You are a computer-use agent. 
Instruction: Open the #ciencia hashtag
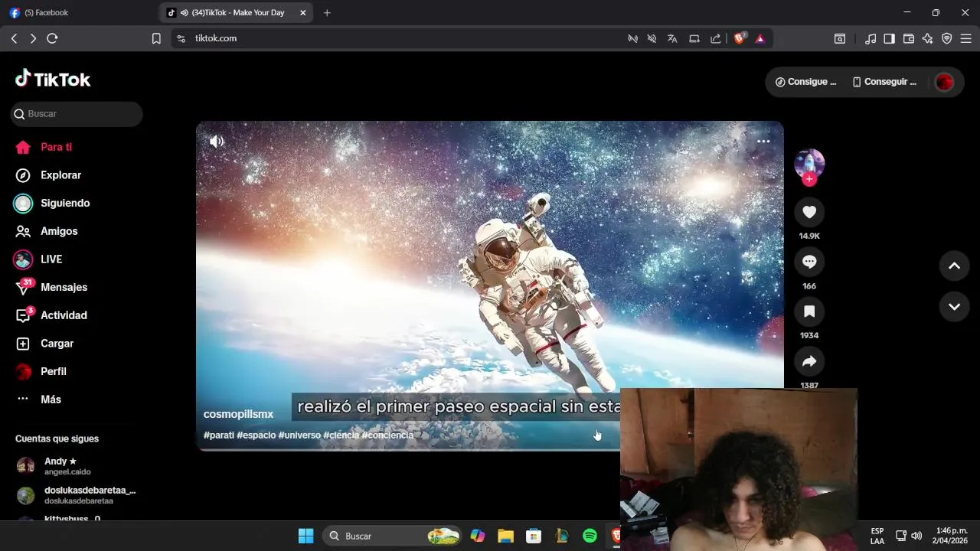341,435
